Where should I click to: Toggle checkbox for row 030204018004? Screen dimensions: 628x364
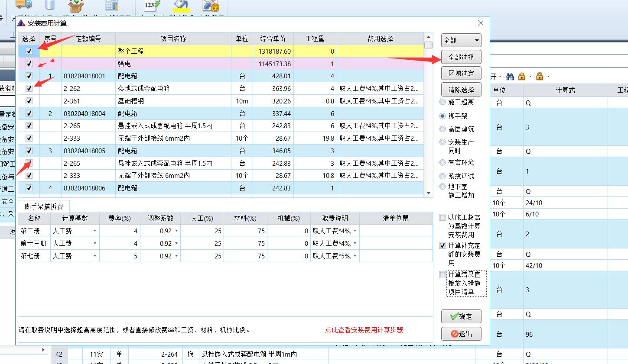point(29,113)
